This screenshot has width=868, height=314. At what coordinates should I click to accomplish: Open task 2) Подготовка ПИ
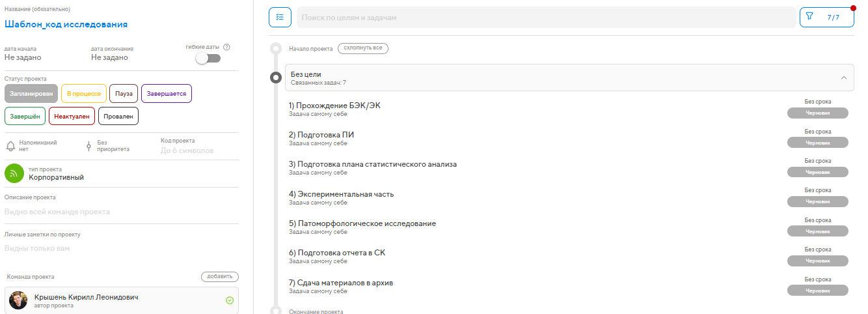tap(321, 135)
